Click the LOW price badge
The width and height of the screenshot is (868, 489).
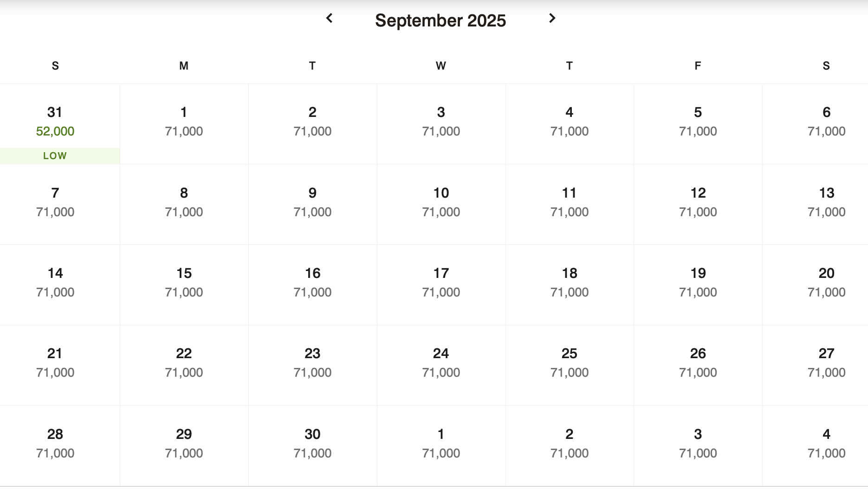[x=55, y=156]
